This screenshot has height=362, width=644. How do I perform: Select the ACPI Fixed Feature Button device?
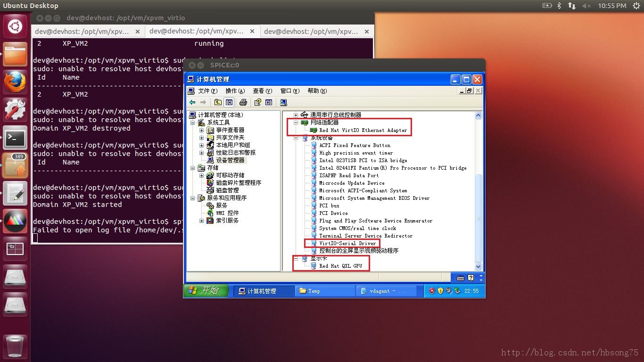pyautogui.click(x=355, y=145)
